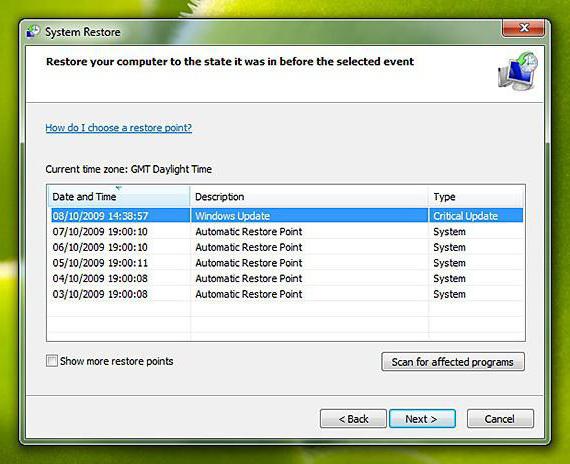Click the Critical Update type cell
The image size is (570, 464).
point(465,216)
